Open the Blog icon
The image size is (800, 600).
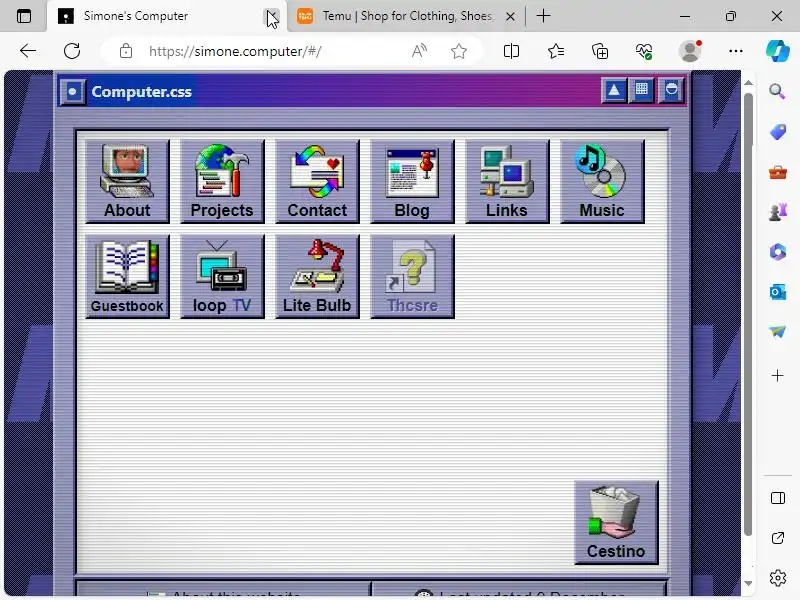[412, 181]
